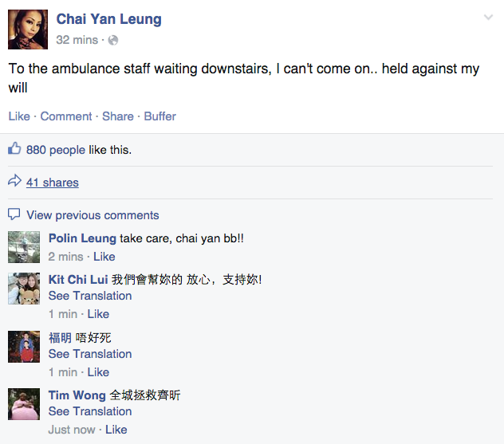Open Polin Leung's avatar thumbnail

point(24,247)
